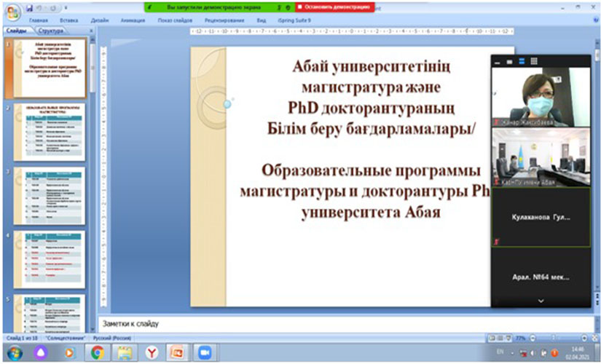Screen dimensions: 601x364
Task: Toggle normal view button in status bar
Action: pos(492,339)
